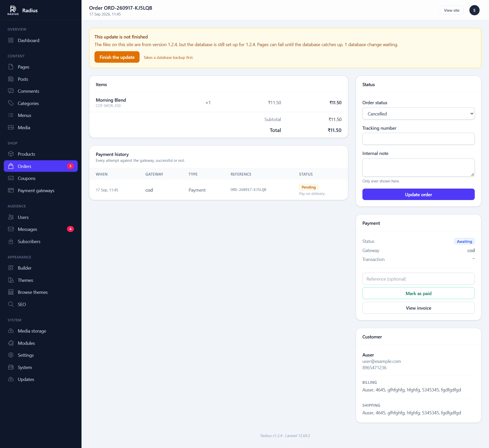Click the Products box icon

(x=11, y=154)
